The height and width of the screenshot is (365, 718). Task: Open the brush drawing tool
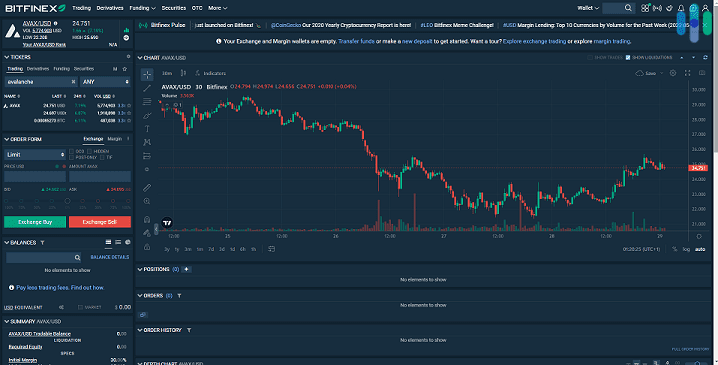pos(147,115)
